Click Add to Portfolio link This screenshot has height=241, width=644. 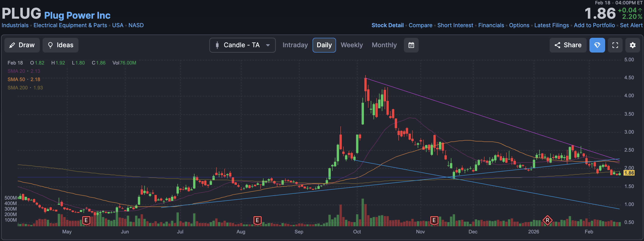594,25
